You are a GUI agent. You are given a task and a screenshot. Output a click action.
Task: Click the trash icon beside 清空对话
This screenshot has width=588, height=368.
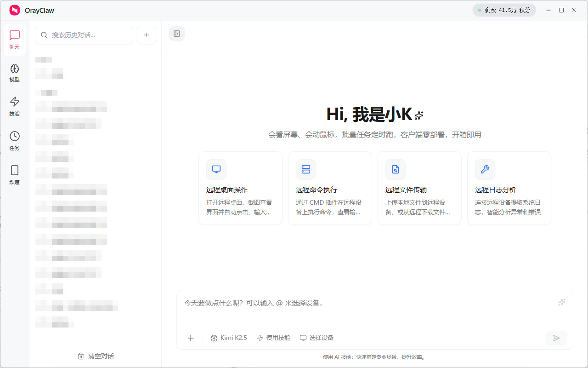[x=81, y=356]
